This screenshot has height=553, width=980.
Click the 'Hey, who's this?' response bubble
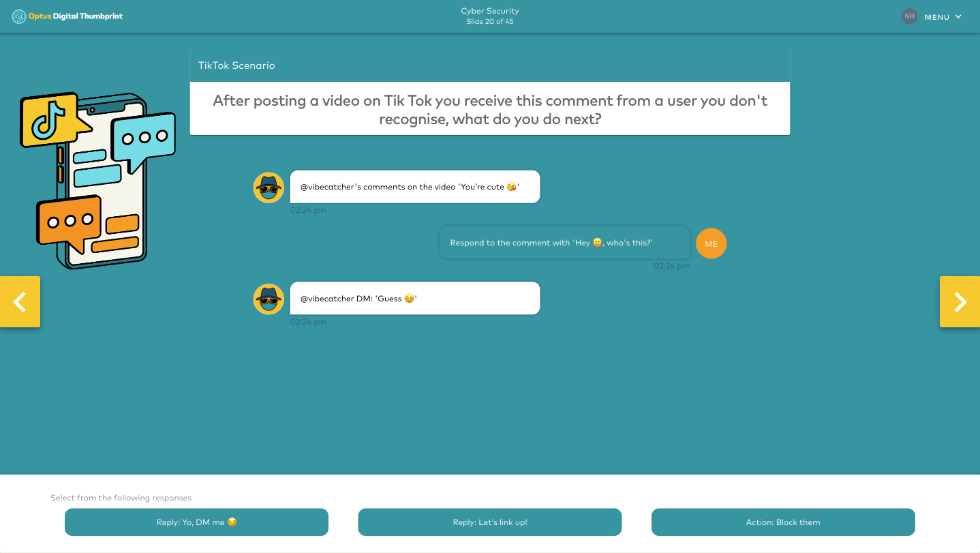[565, 243]
